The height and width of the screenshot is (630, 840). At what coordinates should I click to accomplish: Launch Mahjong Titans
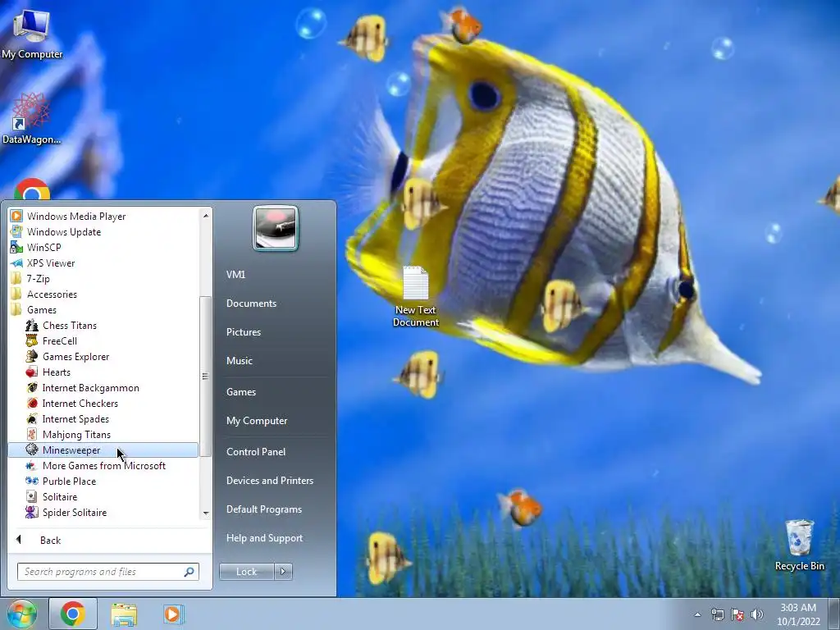click(x=103, y=434)
